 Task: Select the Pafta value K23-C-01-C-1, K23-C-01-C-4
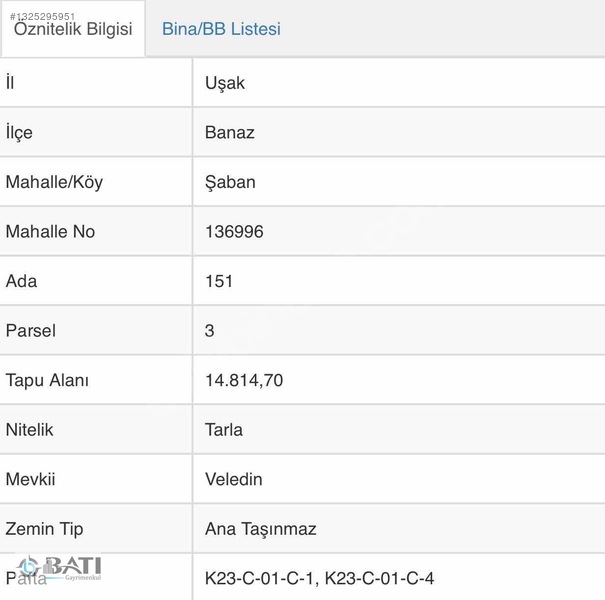[x=319, y=578]
